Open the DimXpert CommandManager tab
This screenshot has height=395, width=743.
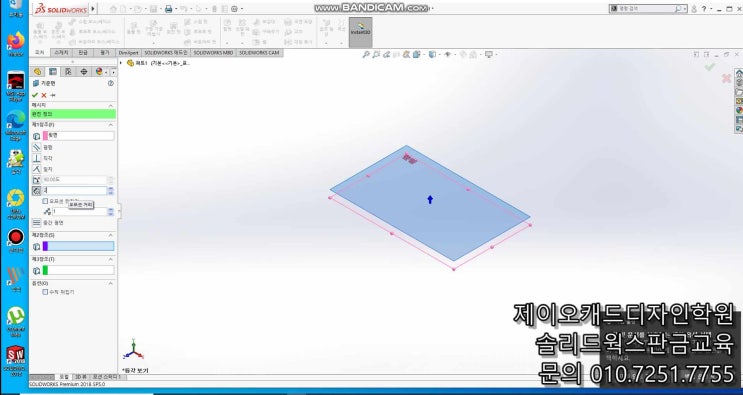click(128, 53)
